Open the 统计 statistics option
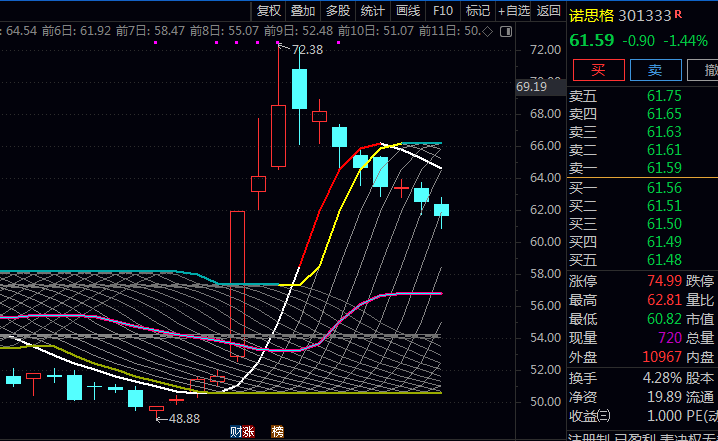 372,11
